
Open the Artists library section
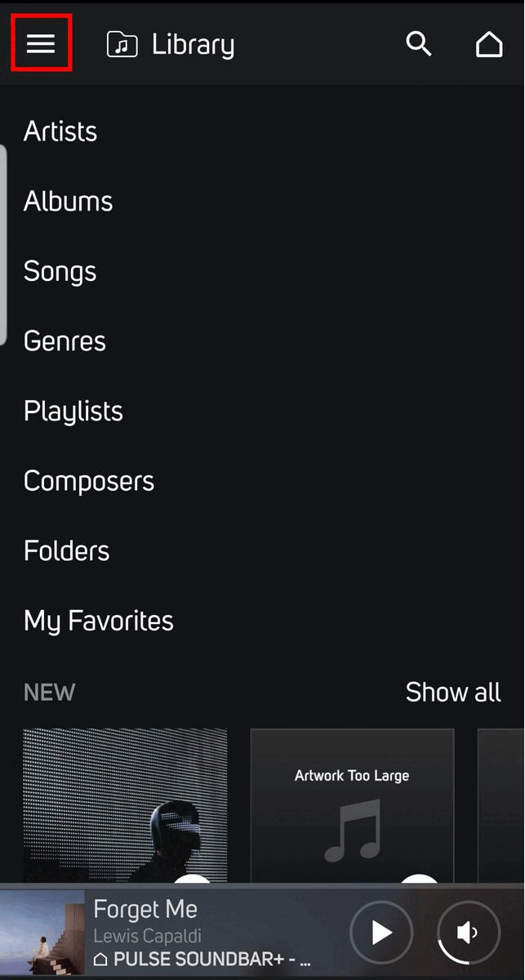click(x=60, y=131)
